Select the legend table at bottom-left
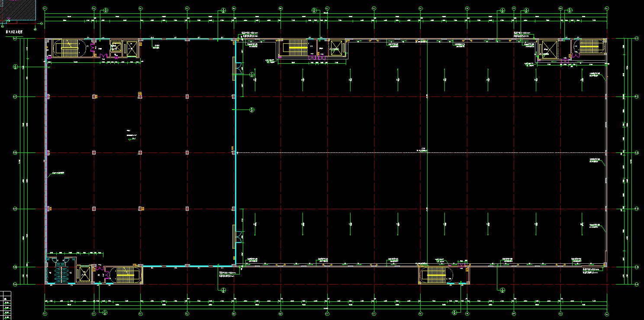Image resolution: width=644 pixels, height=320 pixels. coord(6,305)
